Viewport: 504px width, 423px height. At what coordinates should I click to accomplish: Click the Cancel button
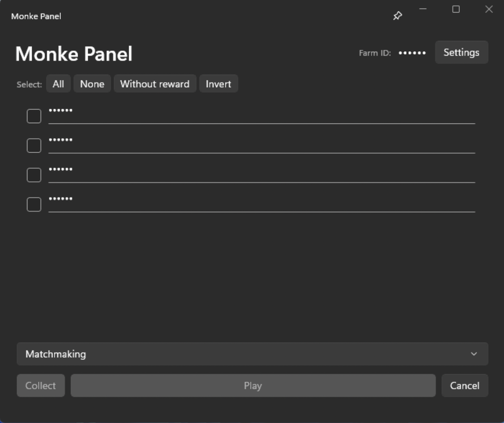pyautogui.click(x=465, y=385)
